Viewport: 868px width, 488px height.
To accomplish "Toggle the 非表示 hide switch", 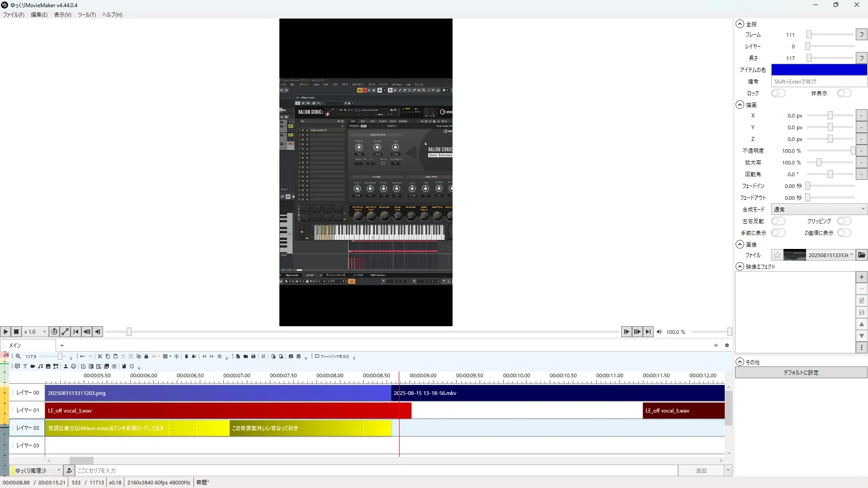I will (x=844, y=93).
